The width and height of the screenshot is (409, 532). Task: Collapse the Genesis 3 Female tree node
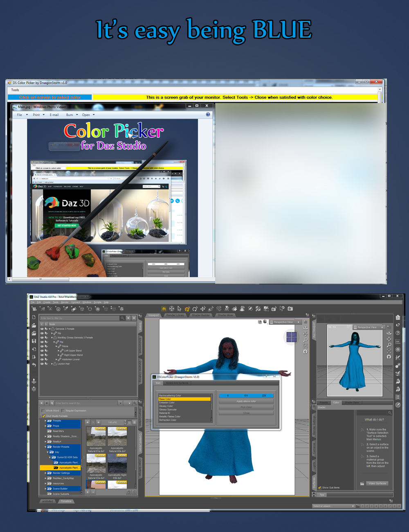point(49,329)
